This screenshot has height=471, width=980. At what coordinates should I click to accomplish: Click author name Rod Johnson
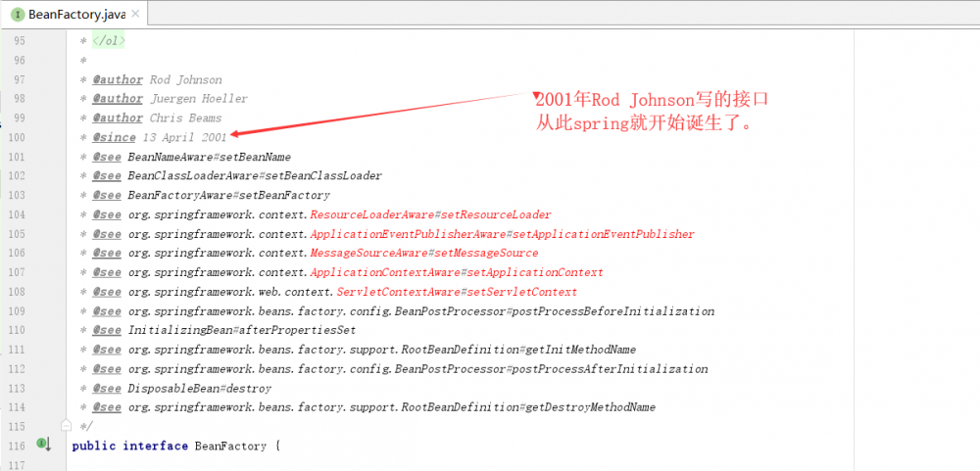pos(185,79)
